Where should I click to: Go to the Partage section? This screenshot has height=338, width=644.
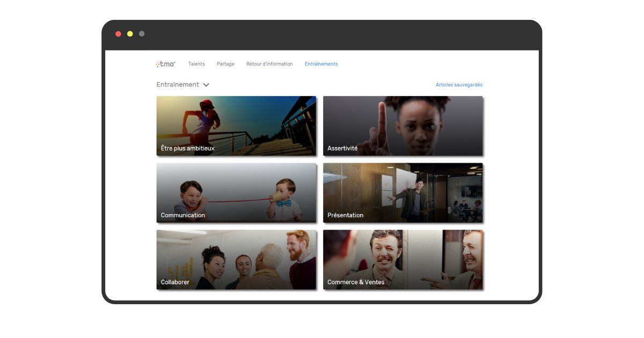[225, 64]
